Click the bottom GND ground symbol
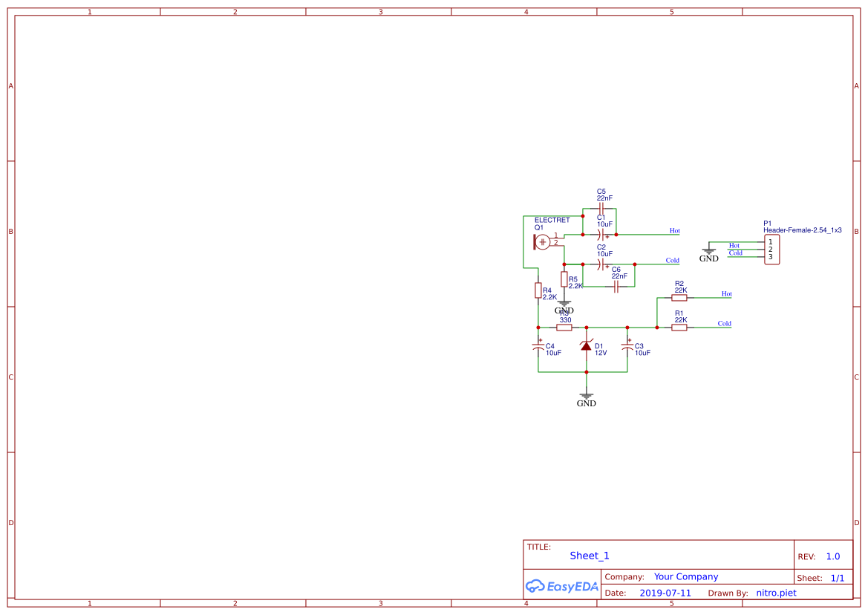Viewport: 868px width, 615px height. pyautogui.click(x=587, y=400)
